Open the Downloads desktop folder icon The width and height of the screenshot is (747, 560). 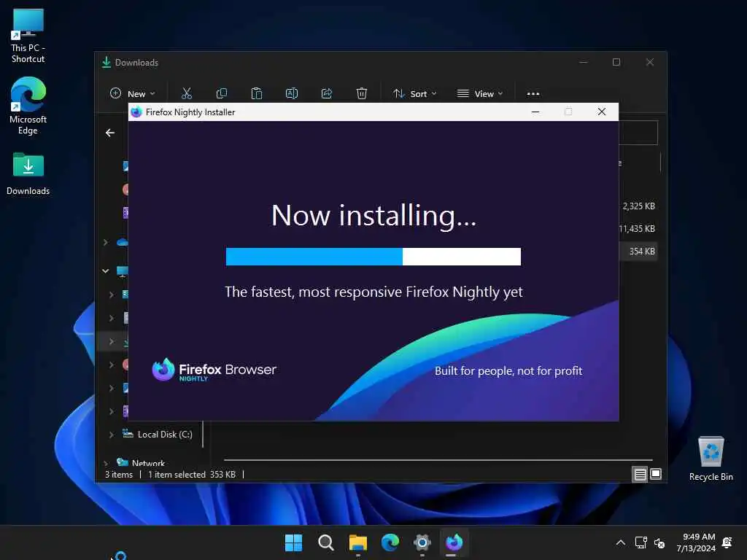tap(28, 174)
